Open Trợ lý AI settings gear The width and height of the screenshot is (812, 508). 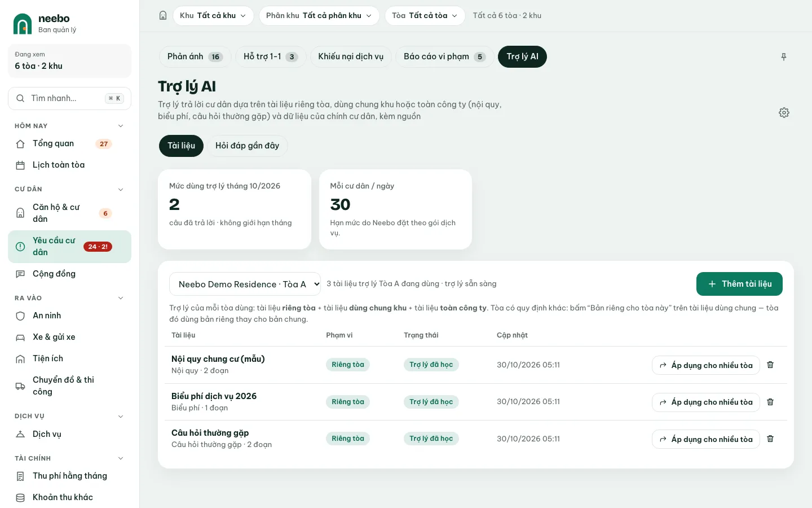pyautogui.click(x=784, y=113)
